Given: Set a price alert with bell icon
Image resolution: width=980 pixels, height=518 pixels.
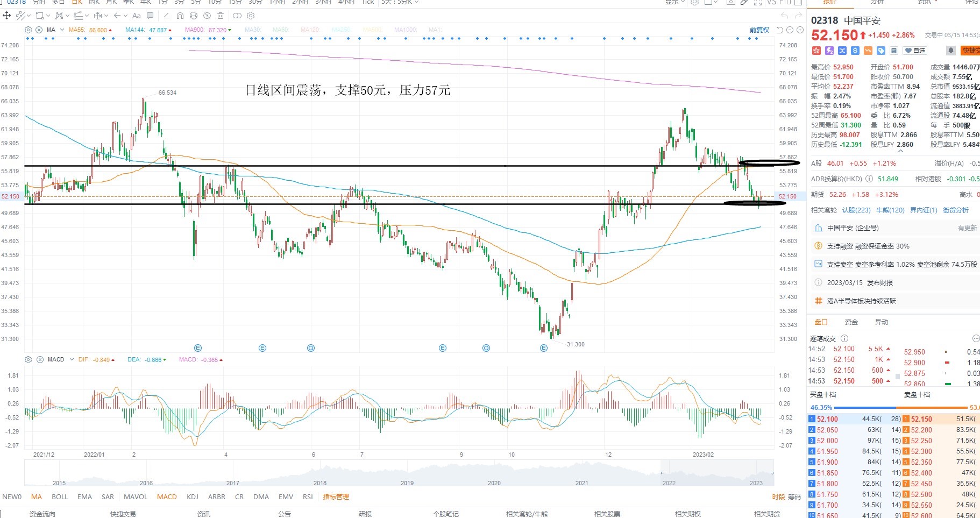Looking at the screenshot, I should (951, 51).
